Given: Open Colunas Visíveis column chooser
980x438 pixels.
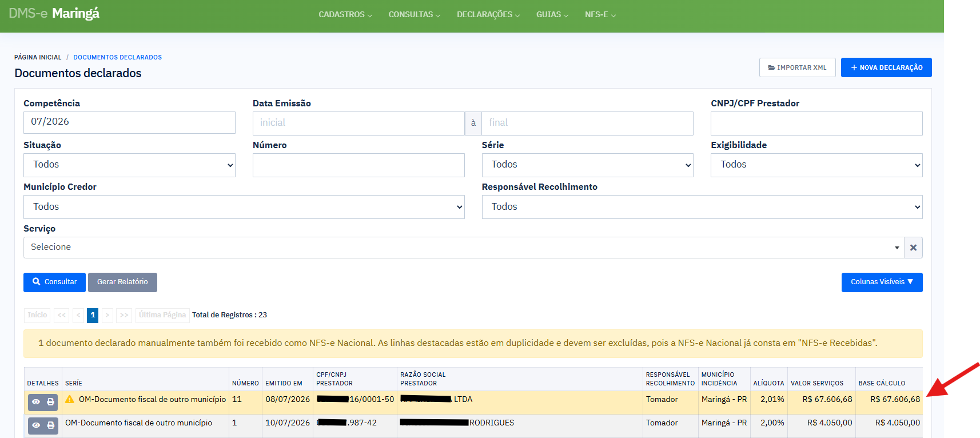Looking at the screenshot, I should [x=882, y=282].
